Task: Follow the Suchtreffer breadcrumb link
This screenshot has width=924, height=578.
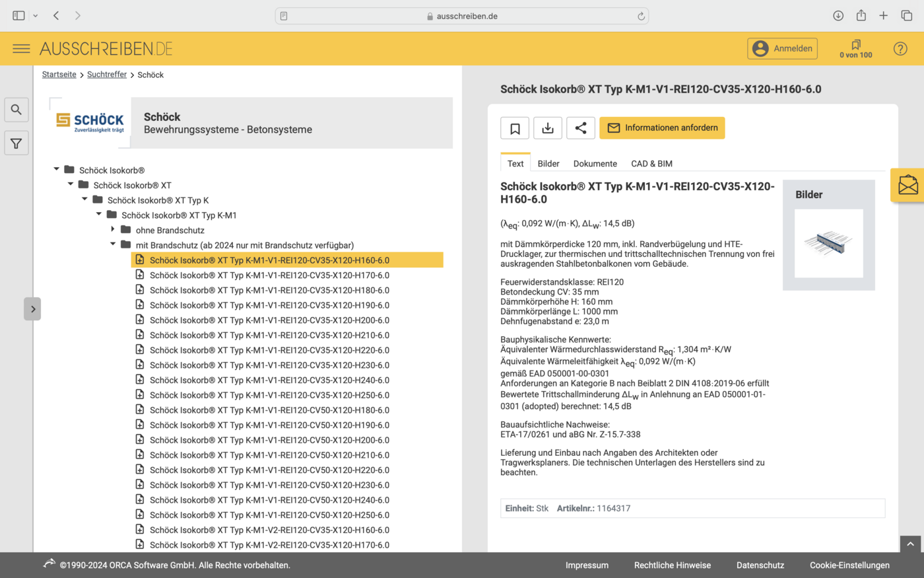Action: pyautogui.click(x=107, y=75)
